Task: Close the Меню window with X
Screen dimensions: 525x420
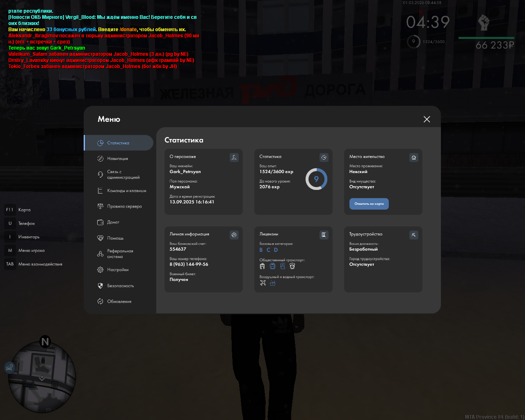Action: click(427, 119)
